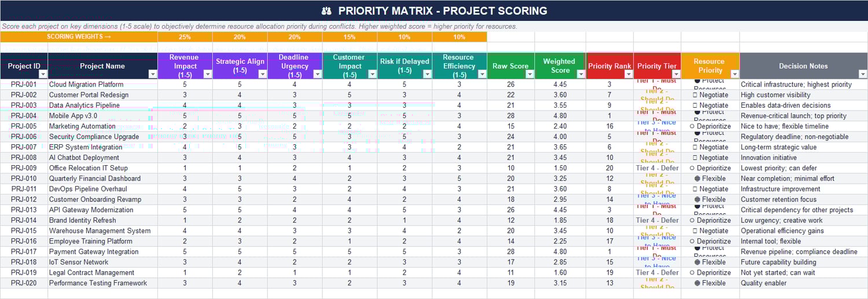Select the PRJ-020 project ID cell
Image resolution: width=868 pixels, height=299 pixels.
point(24,283)
